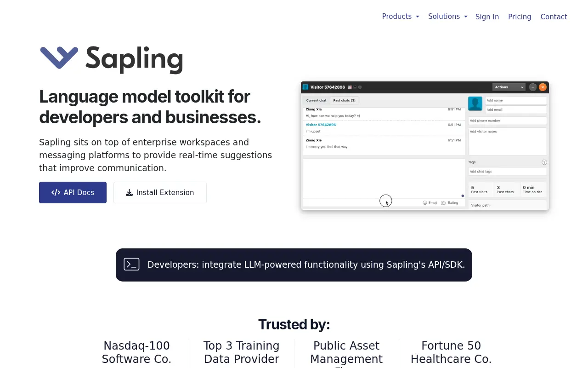The image size is (588, 368).
Task: Select the Current chat tab
Action: pos(316,100)
